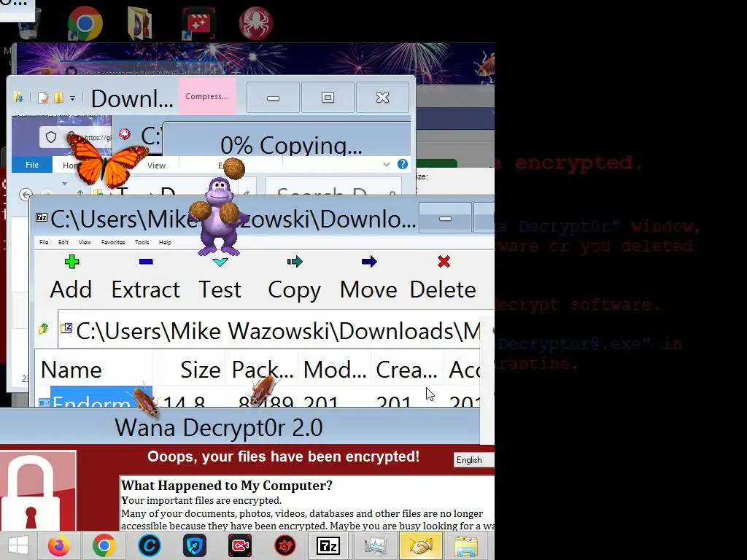Click the What Happened to My Computer heading

[x=227, y=485]
